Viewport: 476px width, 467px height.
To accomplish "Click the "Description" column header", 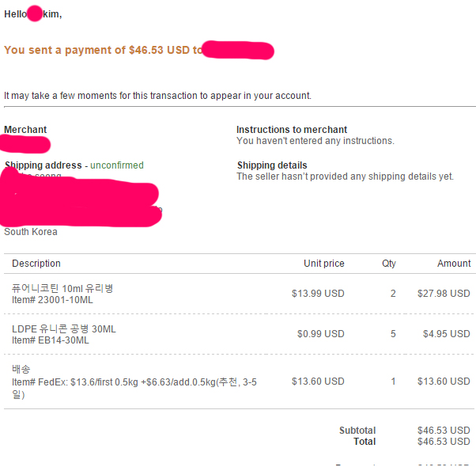I will click(36, 264).
